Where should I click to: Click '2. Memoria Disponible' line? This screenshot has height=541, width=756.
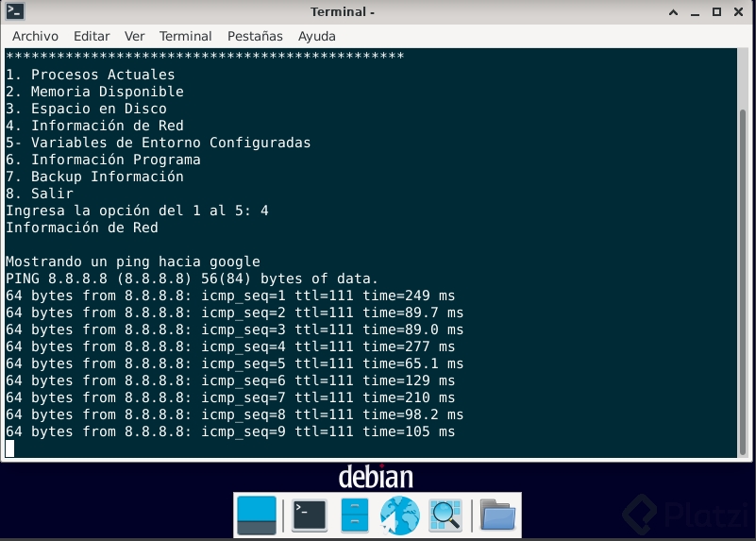tap(94, 92)
